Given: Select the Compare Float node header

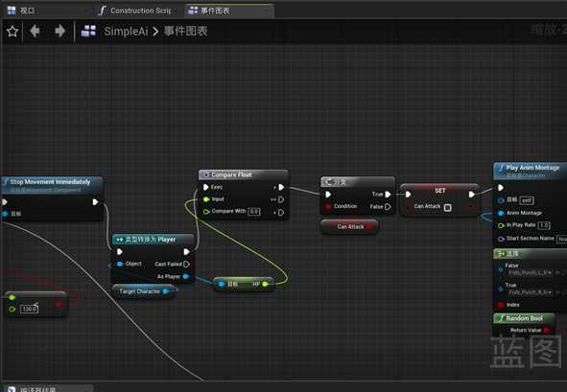Looking at the screenshot, I should click(x=243, y=174).
